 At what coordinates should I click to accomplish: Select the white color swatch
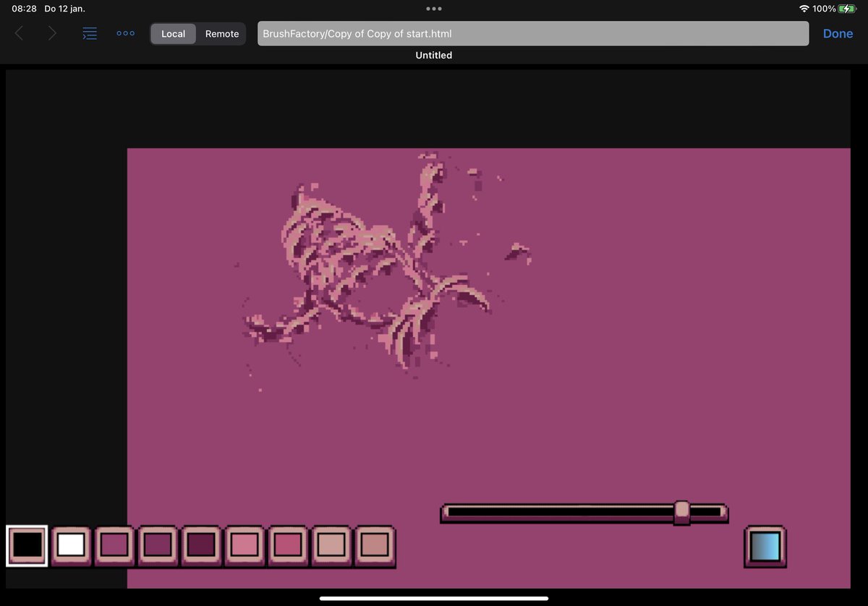click(x=70, y=546)
